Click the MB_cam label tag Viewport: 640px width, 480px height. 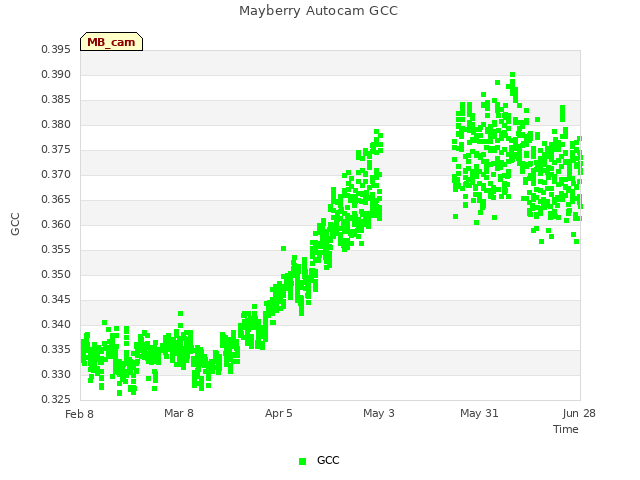tap(111, 42)
